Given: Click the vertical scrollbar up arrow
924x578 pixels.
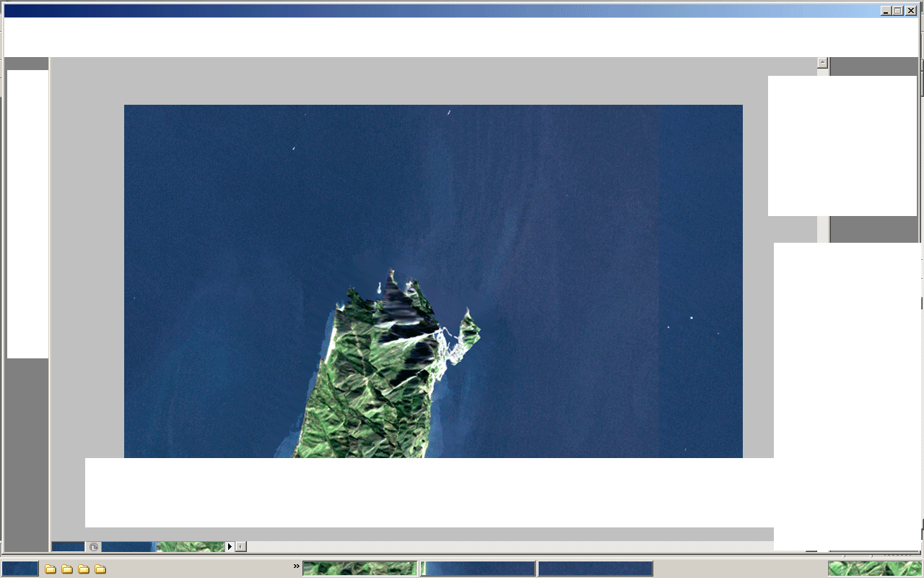Looking at the screenshot, I should pyautogui.click(x=822, y=63).
